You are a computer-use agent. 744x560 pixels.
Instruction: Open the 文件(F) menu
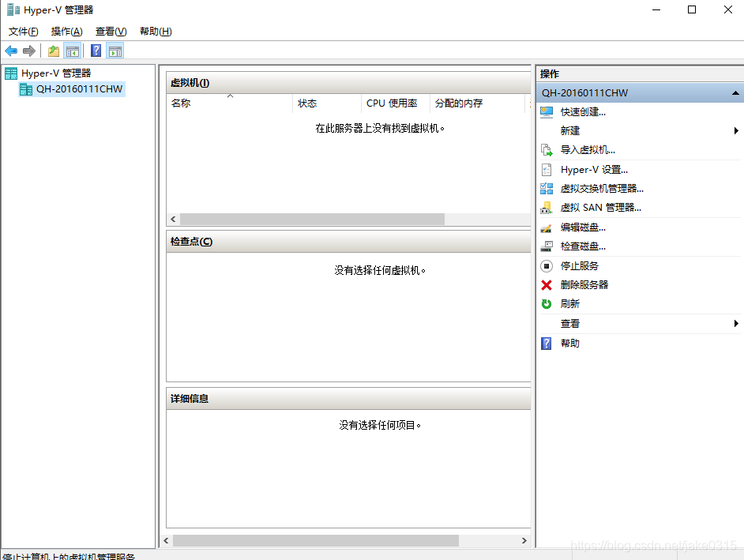click(x=23, y=32)
